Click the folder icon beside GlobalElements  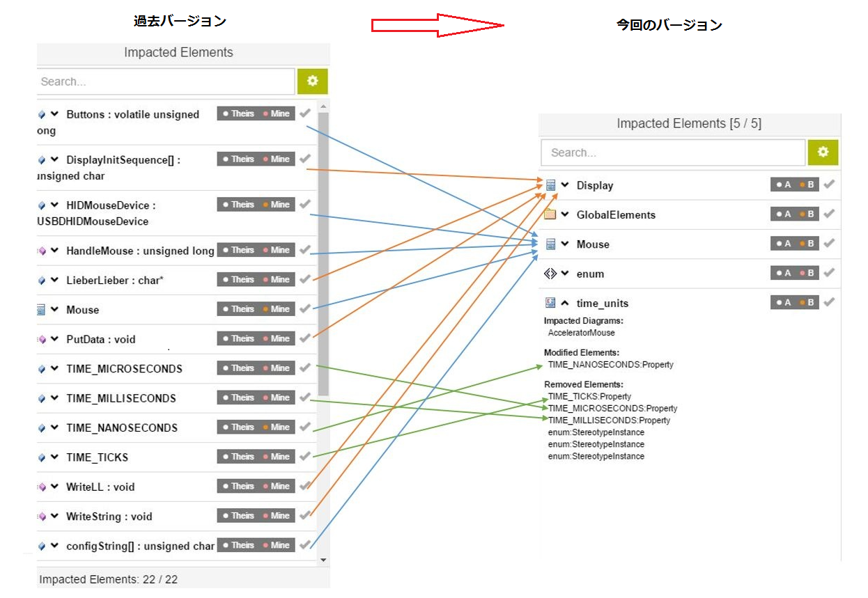click(x=550, y=214)
